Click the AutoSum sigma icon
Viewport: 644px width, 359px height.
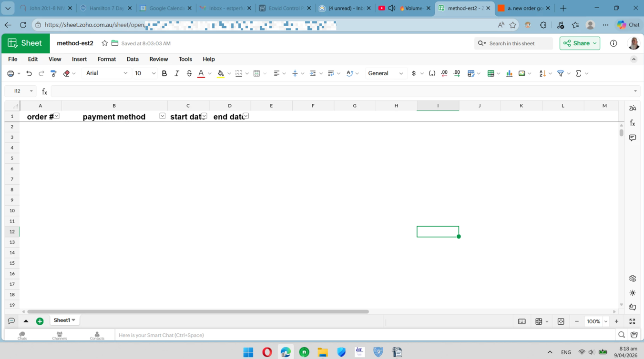pos(579,73)
